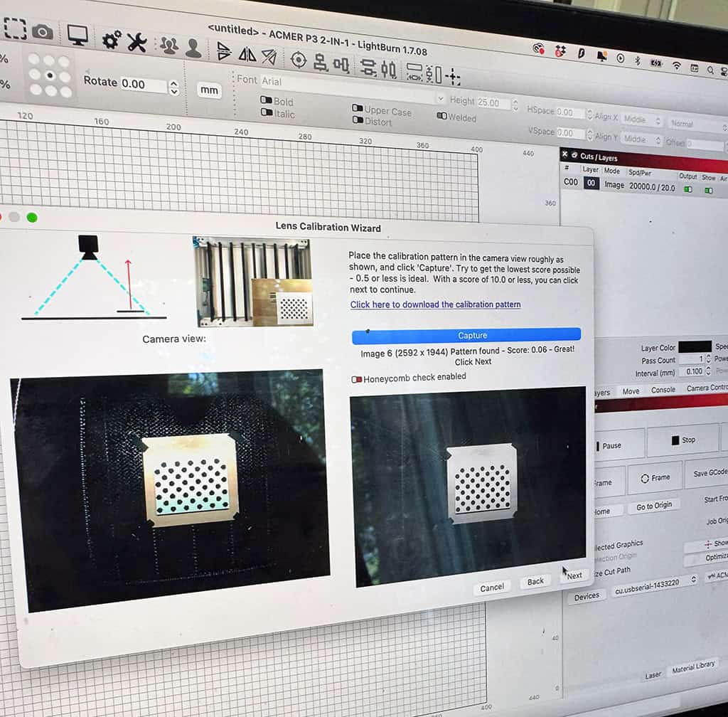Screen dimensions: 728x717
Task: Switch to the Console tab
Action: [x=663, y=390]
